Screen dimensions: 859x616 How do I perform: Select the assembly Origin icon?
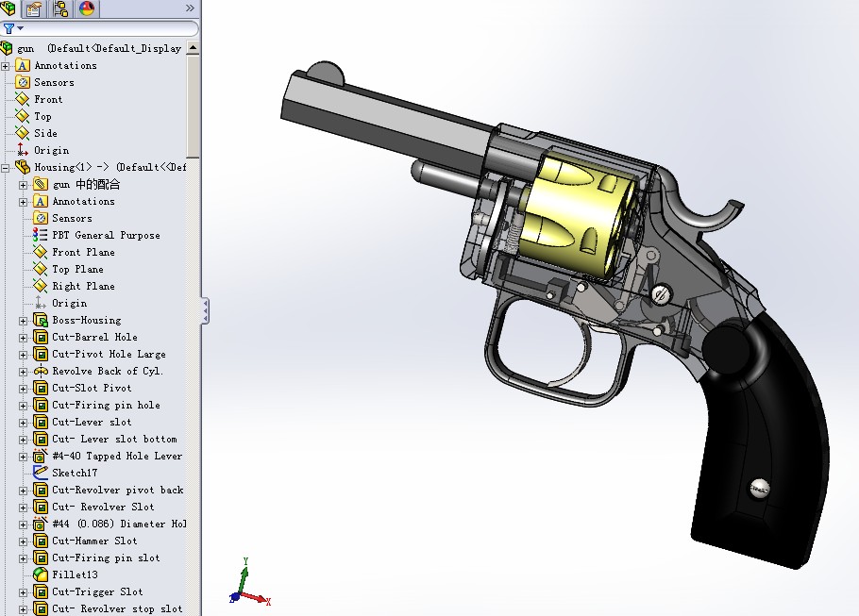click(x=23, y=150)
